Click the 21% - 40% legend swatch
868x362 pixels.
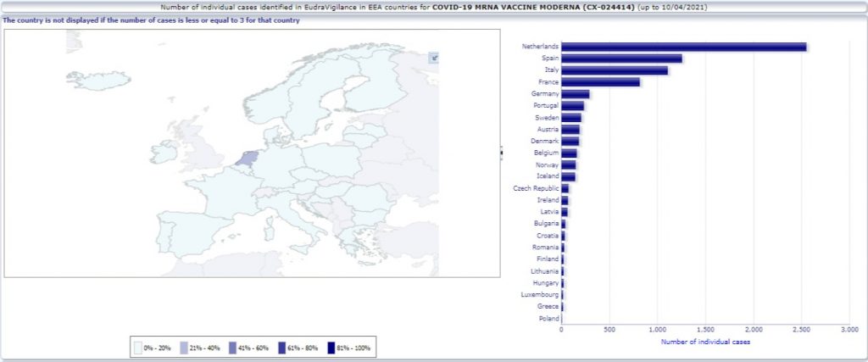pos(183,348)
